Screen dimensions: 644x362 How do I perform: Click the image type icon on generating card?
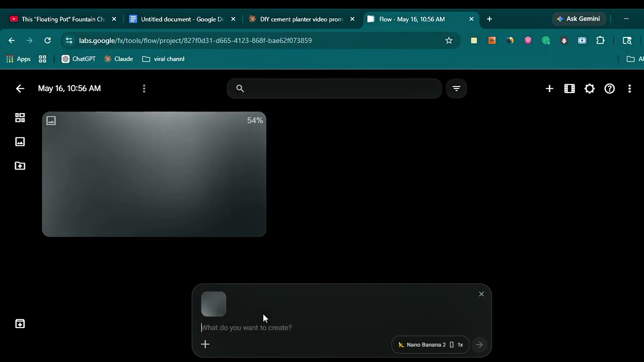[x=51, y=121]
